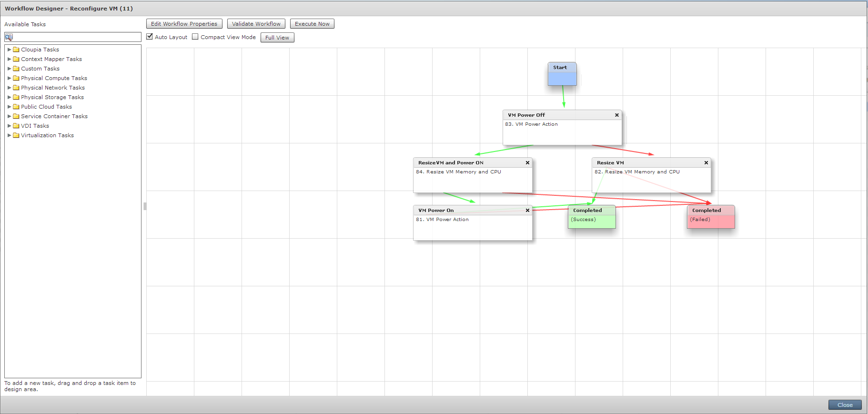Click the Cloupia Tasks folder icon

[x=16, y=50]
